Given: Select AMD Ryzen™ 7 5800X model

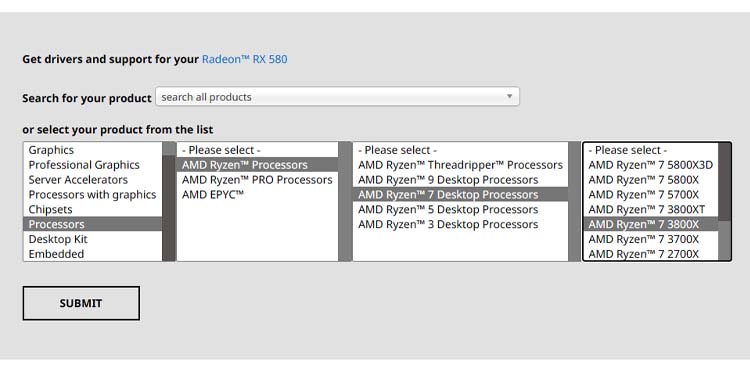Looking at the screenshot, I should tap(651, 180).
